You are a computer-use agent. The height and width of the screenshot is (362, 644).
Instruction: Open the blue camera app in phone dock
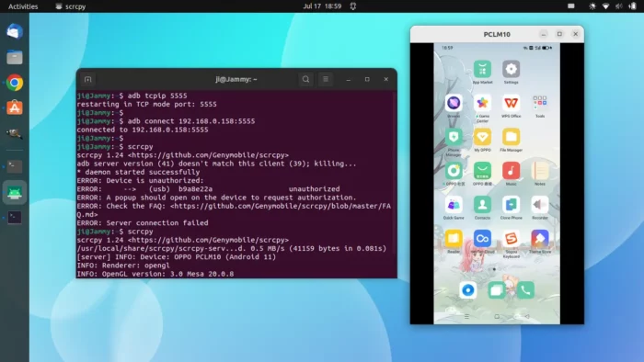click(x=467, y=290)
